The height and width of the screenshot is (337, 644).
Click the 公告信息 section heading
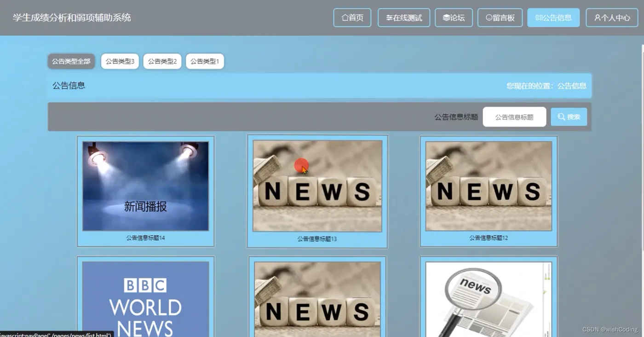pos(69,86)
